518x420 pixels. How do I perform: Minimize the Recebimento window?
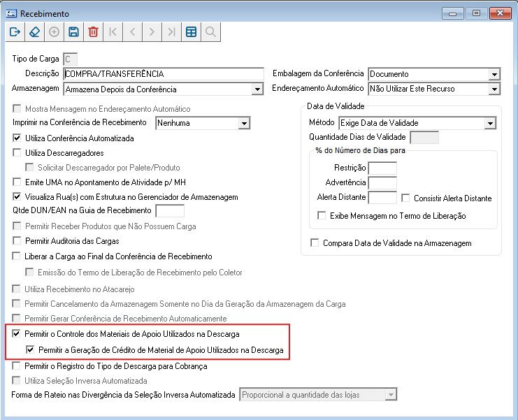452,13
